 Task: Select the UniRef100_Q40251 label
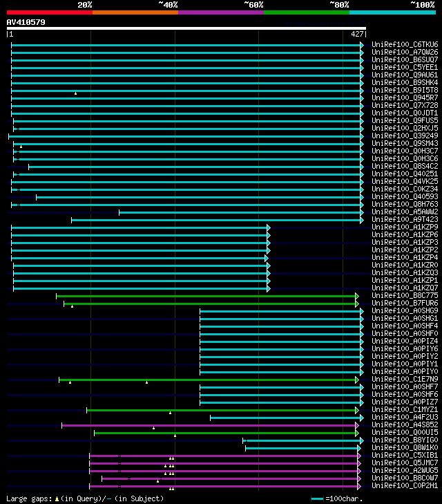tap(405, 174)
